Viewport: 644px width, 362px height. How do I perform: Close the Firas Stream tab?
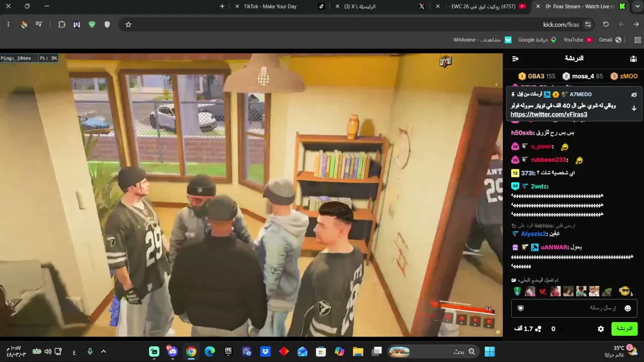[x=538, y=7]
